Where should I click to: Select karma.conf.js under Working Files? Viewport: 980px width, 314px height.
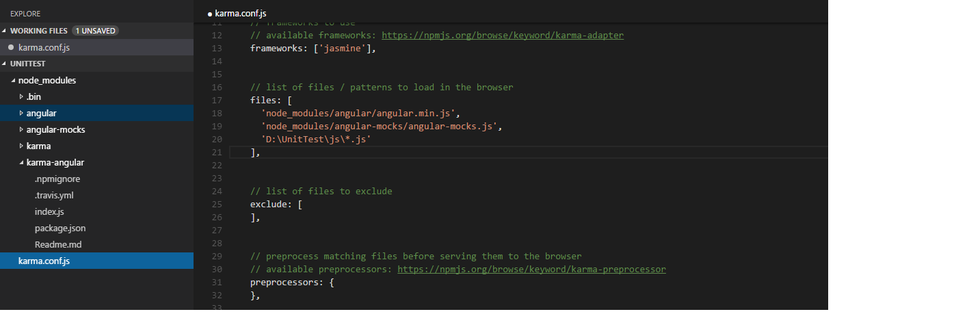tap(96, 47)
